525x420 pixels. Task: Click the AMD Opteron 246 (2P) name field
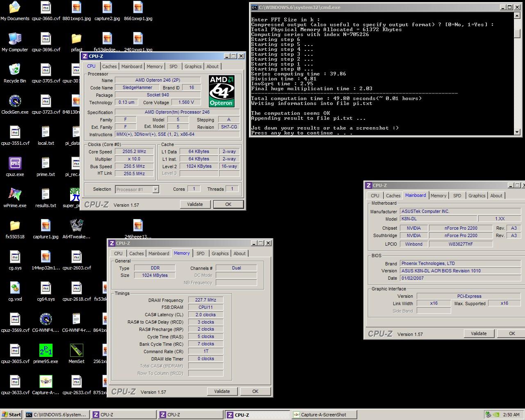click(x=157, y=80)
